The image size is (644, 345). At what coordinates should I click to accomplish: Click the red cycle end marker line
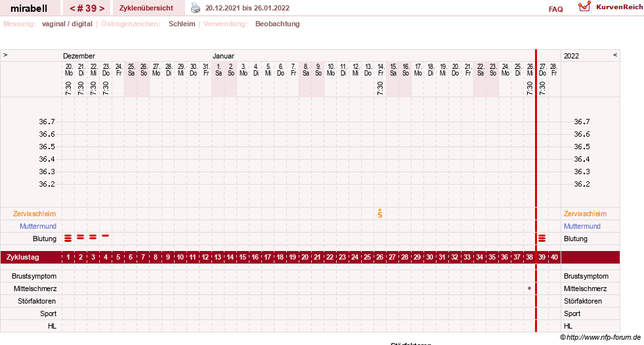pos(536,191)
